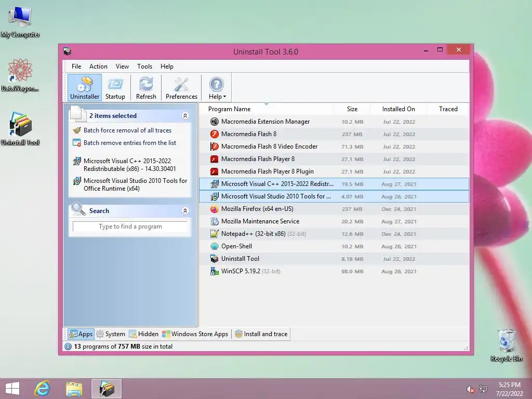Click the WinSCP 5.19.2 icon
Viewport: 532px width, 399px height.
tap(214, 271)
